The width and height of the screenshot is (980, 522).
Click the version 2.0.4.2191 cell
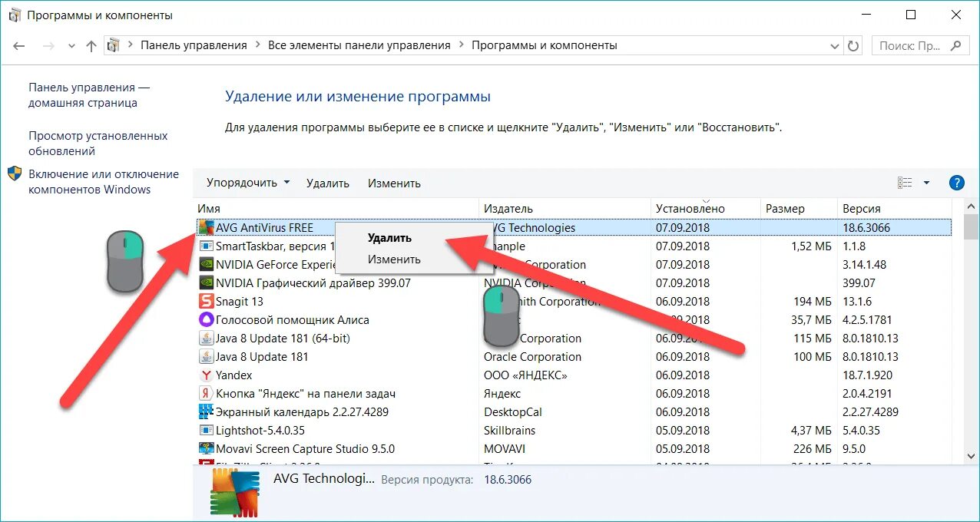[868, 393]
